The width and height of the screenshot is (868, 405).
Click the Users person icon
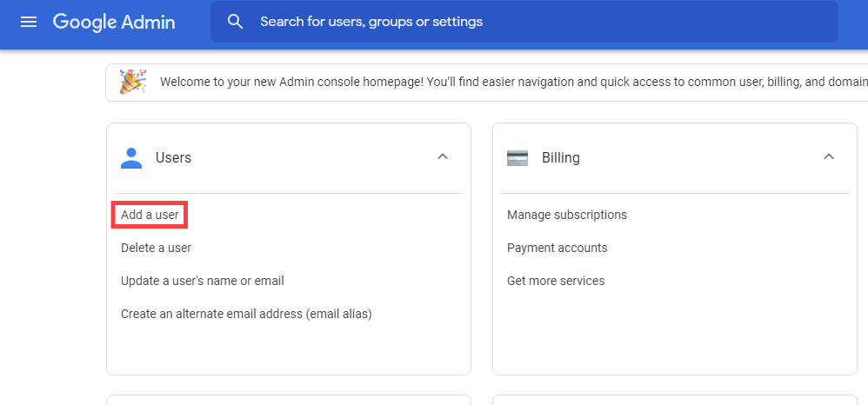pyautogui.click(x=131, y=157)
